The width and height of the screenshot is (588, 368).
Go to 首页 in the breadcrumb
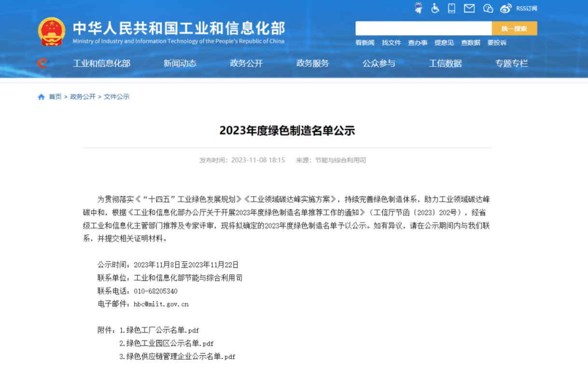point(55,97)
